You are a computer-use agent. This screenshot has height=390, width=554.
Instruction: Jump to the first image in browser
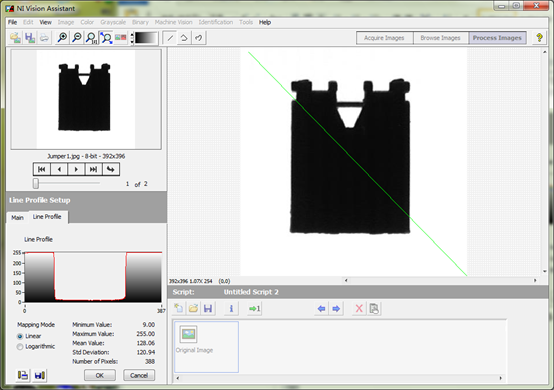tap(42, 169)
